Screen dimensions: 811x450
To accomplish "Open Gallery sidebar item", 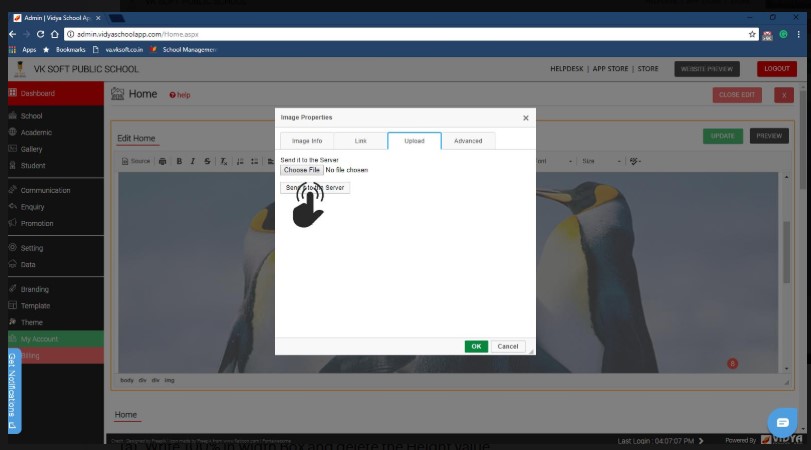I will pyautogui.click(x=56, y=149).
